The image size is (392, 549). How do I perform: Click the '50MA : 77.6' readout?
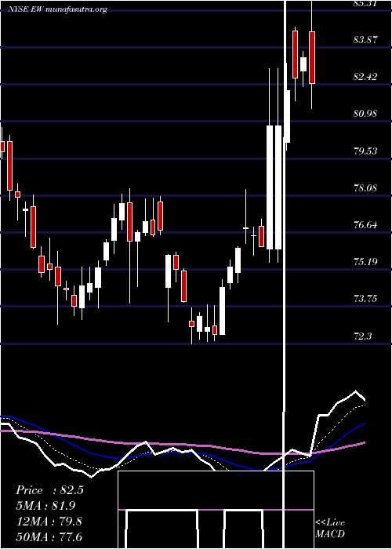pos(49,536)
